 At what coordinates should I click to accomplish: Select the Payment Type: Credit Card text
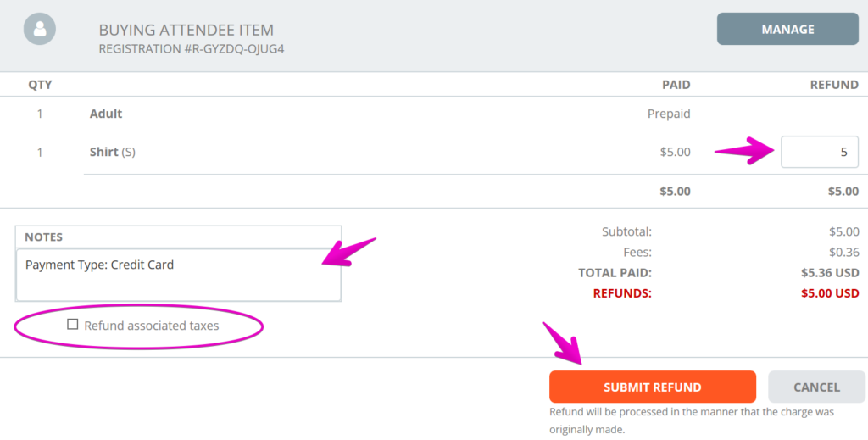click(100, 265)
